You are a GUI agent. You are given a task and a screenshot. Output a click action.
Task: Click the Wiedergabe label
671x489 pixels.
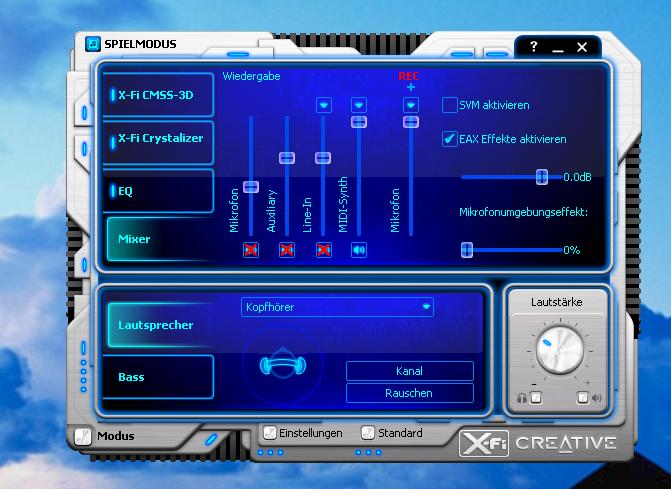252,76
